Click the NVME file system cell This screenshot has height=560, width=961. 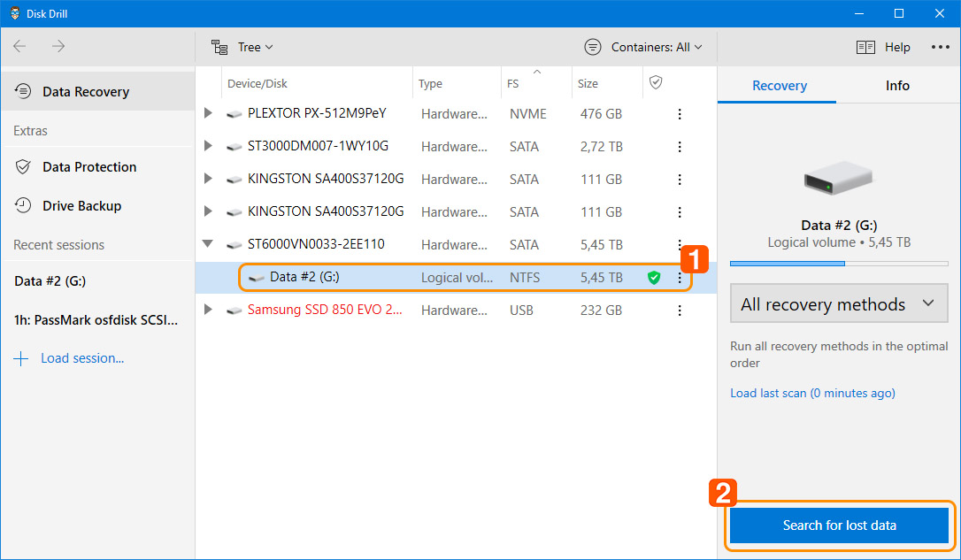pos(527,114)
